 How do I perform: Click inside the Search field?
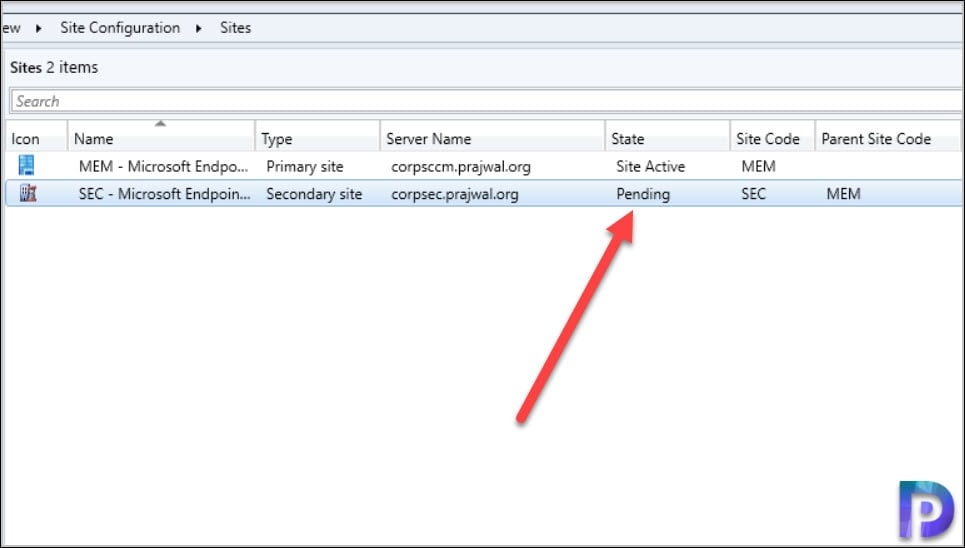[x=486, y=101]
